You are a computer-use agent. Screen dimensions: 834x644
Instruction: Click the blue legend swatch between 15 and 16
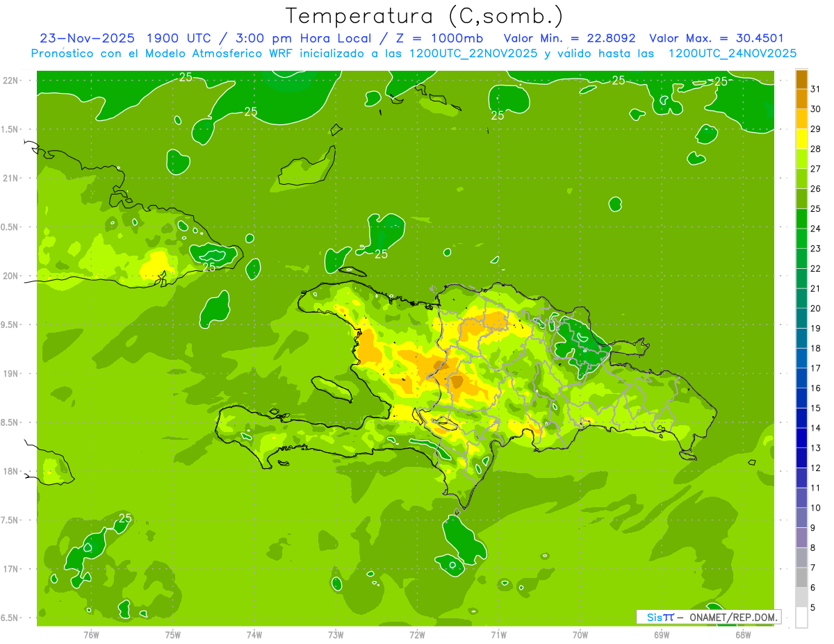[x=801, y=398]
